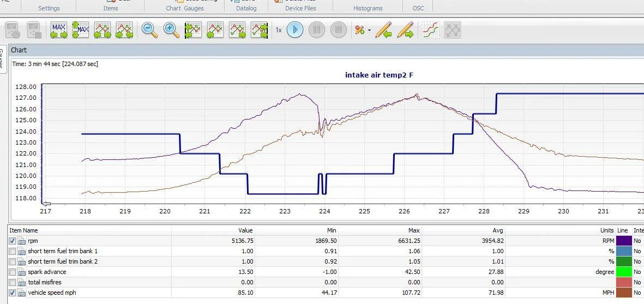Sort by the Max column header
The height and width of the screenshot is (304, 644).
[x=413, y=230]
